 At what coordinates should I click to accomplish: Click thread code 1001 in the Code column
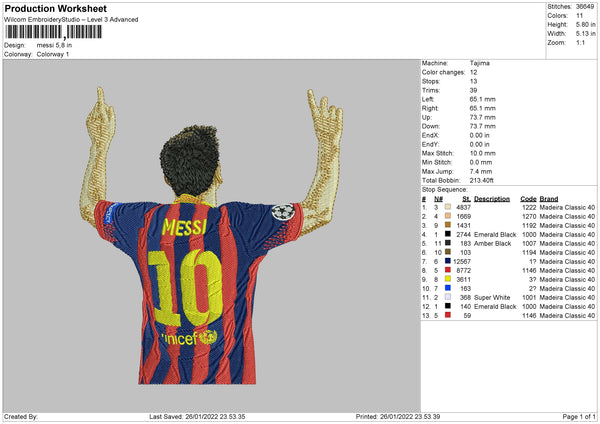point(529,297)
